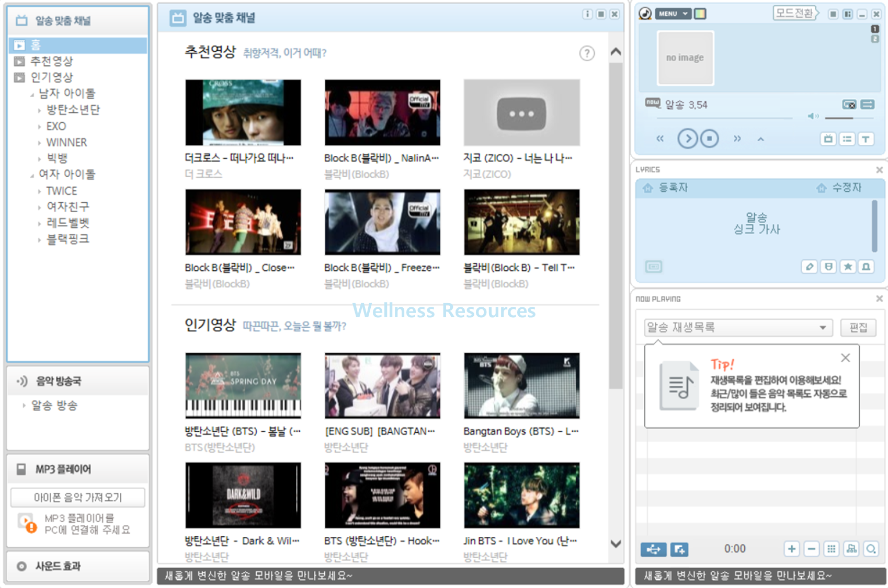Screen dimensions: 888x588
Task: Select 레드벨벳 in the channel tree
Action: pyautogui.click(x=68, y=223)
